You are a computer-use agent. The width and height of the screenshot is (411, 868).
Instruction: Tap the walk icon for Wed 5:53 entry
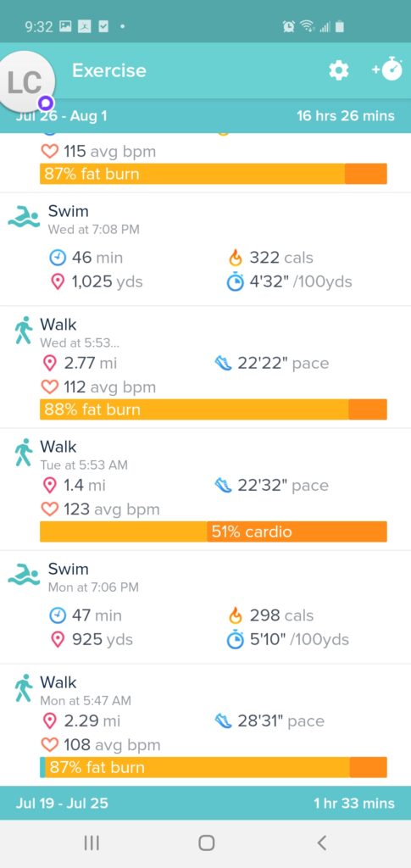(23, 331)
